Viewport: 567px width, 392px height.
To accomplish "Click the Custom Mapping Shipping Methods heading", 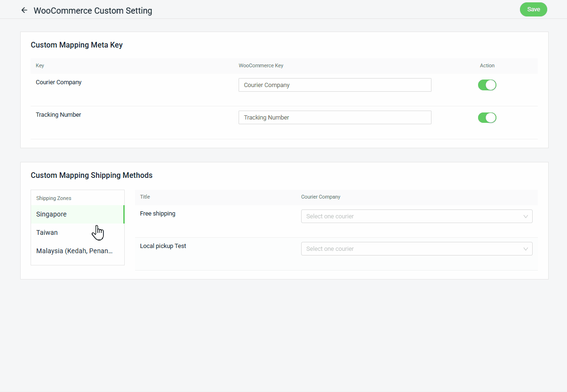I will point(92,175).
